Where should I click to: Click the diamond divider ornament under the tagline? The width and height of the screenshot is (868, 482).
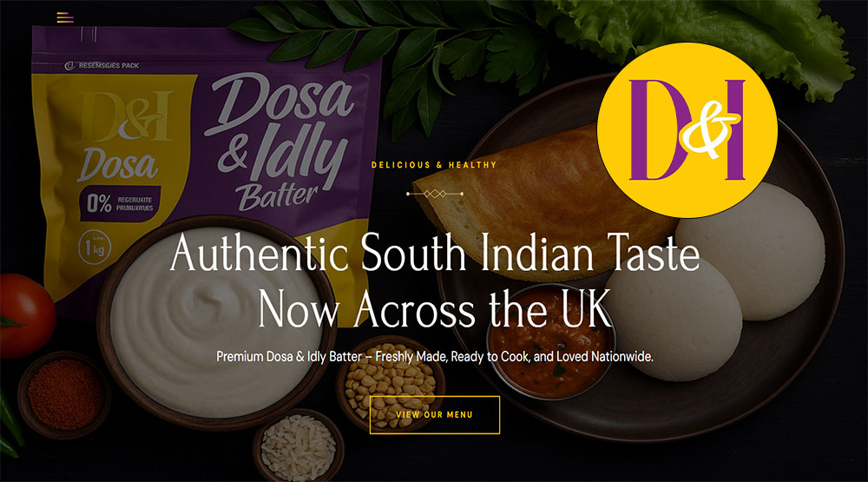[435, 194]
